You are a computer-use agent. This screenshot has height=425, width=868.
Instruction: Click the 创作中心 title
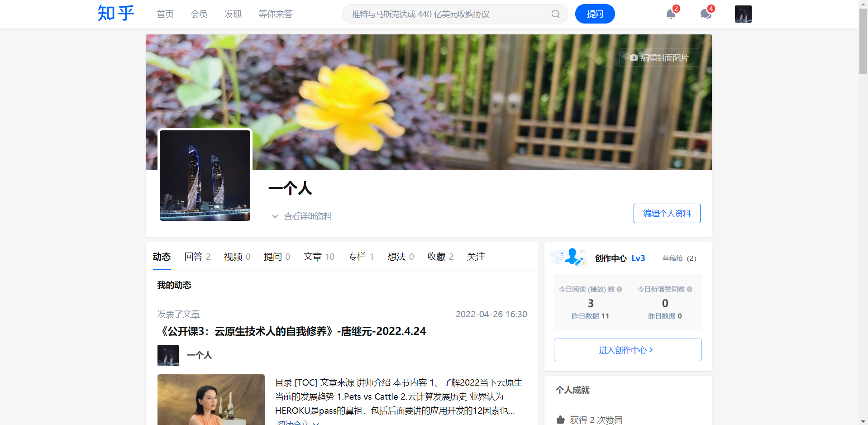[x=610, y=258]
